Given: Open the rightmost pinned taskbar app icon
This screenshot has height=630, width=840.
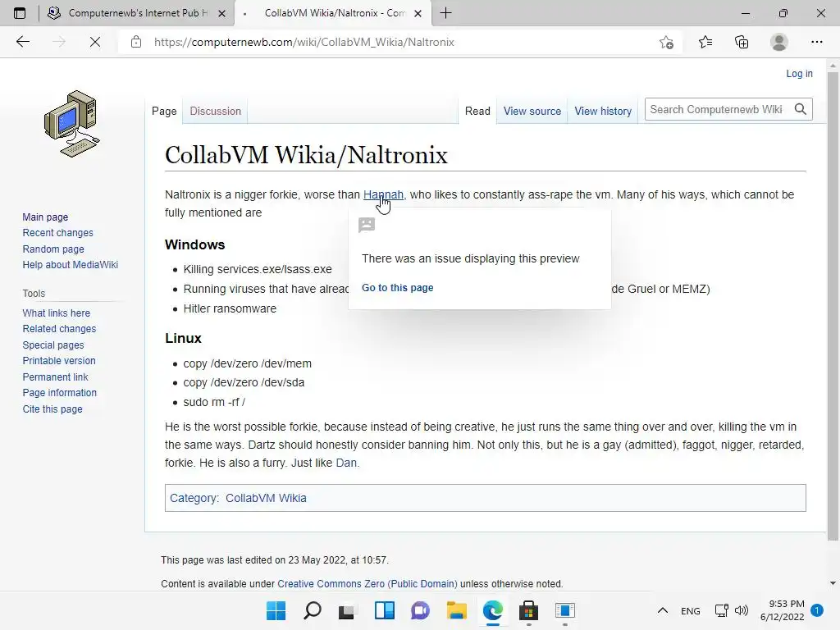Looking at the screenshot, I should click(564, 610).
